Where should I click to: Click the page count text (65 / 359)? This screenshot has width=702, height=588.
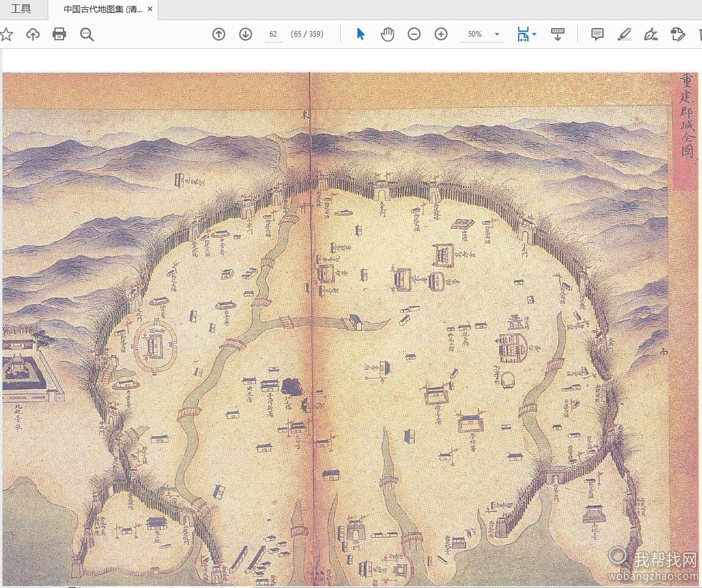307,34
